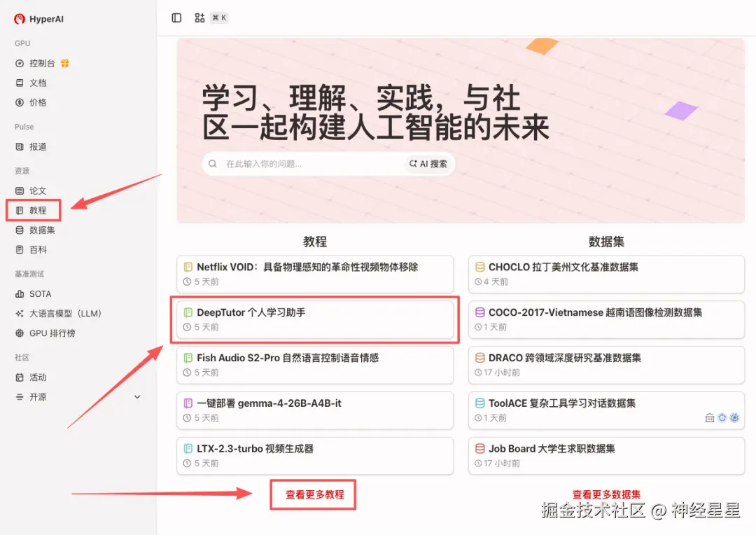Toggle the sidebar collapse control
The height and width of the screenshot is (535, 756).
coord(176,18)
